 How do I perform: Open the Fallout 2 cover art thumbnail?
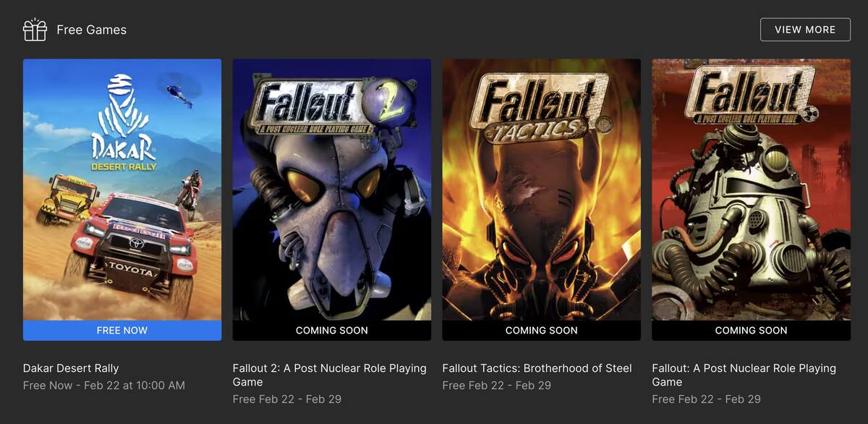pos(332,190)
